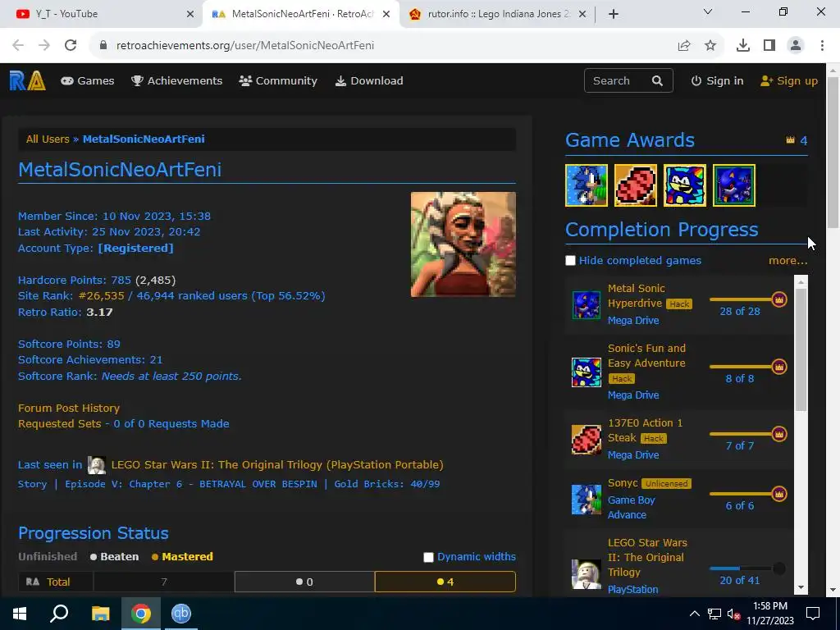Screen dimensions: 840x630
Task: Open Metal Sonic Hyperdrive award badge
Action: pos(734,185)
